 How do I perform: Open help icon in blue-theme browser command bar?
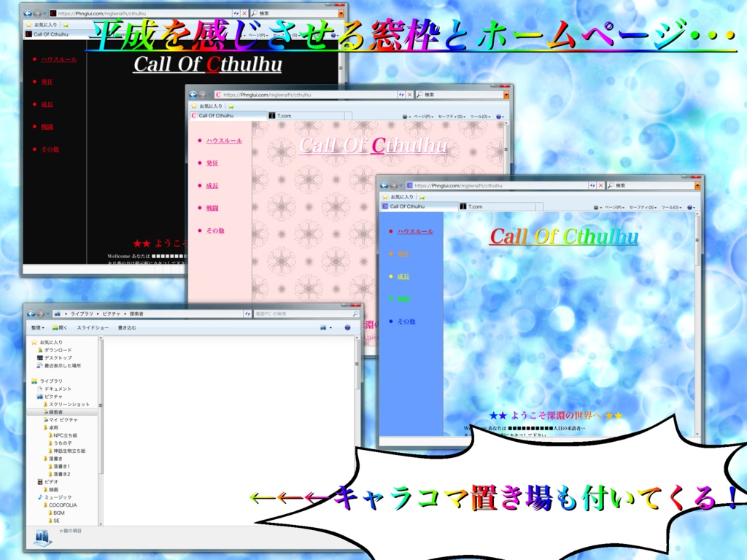(690, 208)
